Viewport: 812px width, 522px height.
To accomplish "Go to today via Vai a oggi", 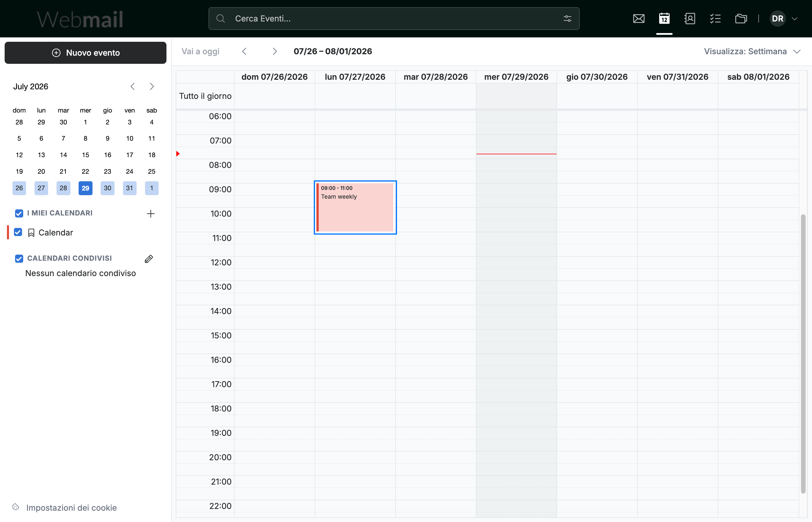I will tap(200, 52).
